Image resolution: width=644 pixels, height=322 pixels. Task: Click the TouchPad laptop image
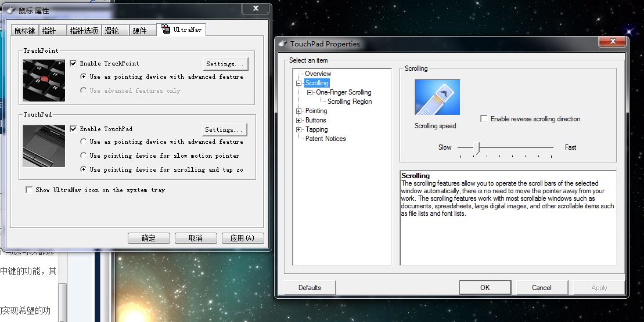44,146
